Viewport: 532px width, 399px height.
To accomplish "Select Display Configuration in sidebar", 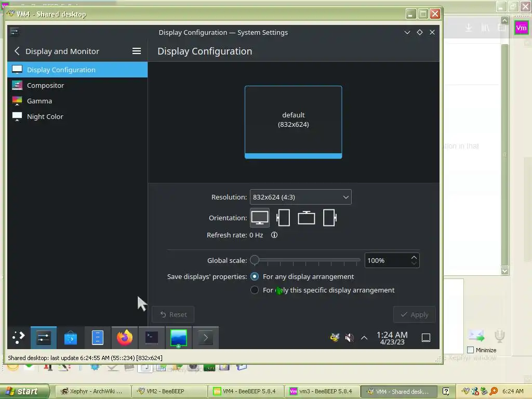I will [x=77, y=70].
